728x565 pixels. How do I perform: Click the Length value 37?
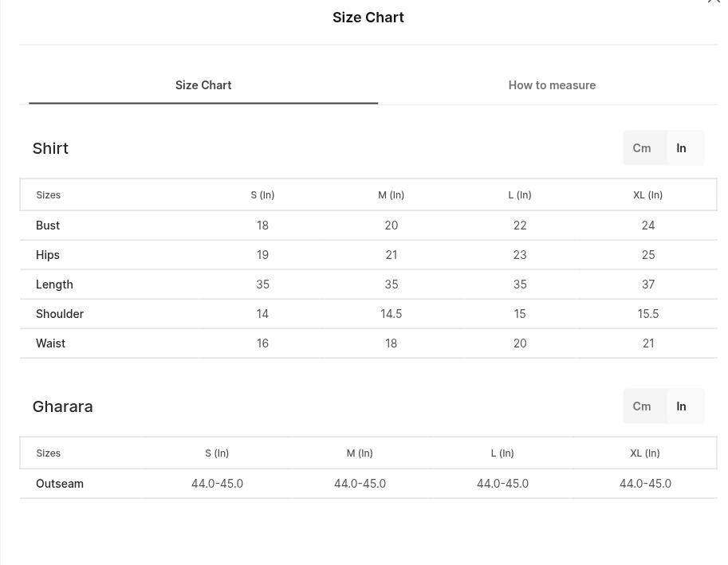(x=648, y=284)
